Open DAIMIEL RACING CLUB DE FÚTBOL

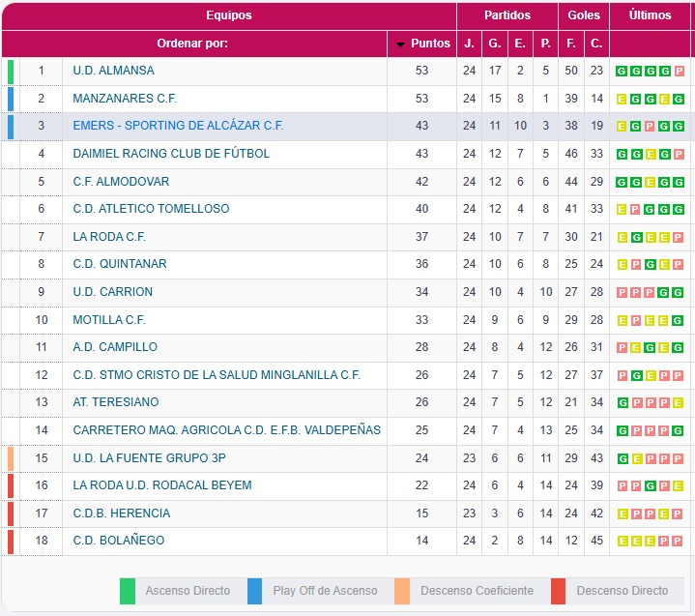[171, 154]
